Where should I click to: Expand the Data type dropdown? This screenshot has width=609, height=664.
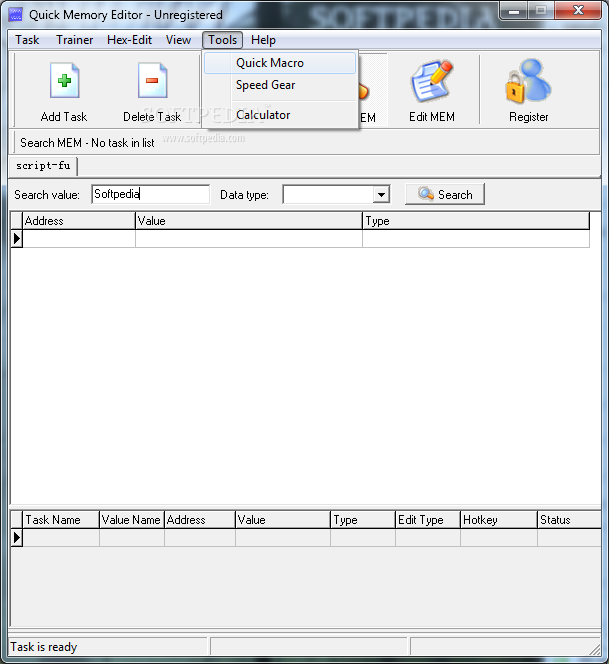coord(381,194)
